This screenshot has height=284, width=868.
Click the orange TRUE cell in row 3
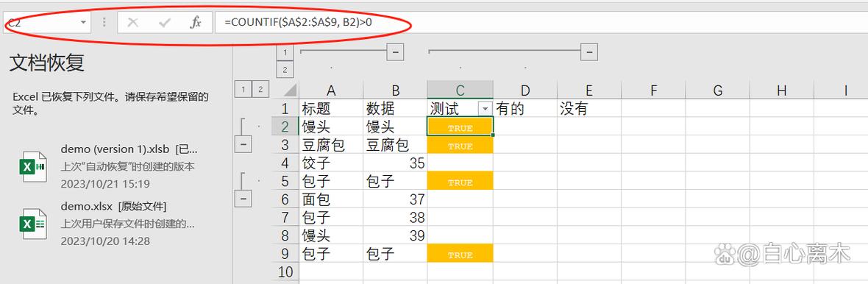point(460,145)
